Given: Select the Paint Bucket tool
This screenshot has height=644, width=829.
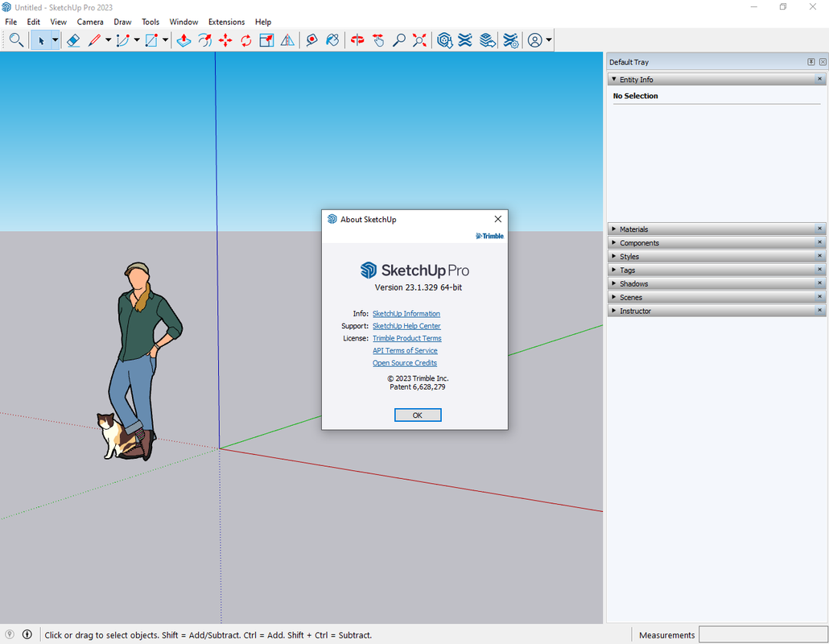Looking at the screenshot, I should click(x=332, y=40).
